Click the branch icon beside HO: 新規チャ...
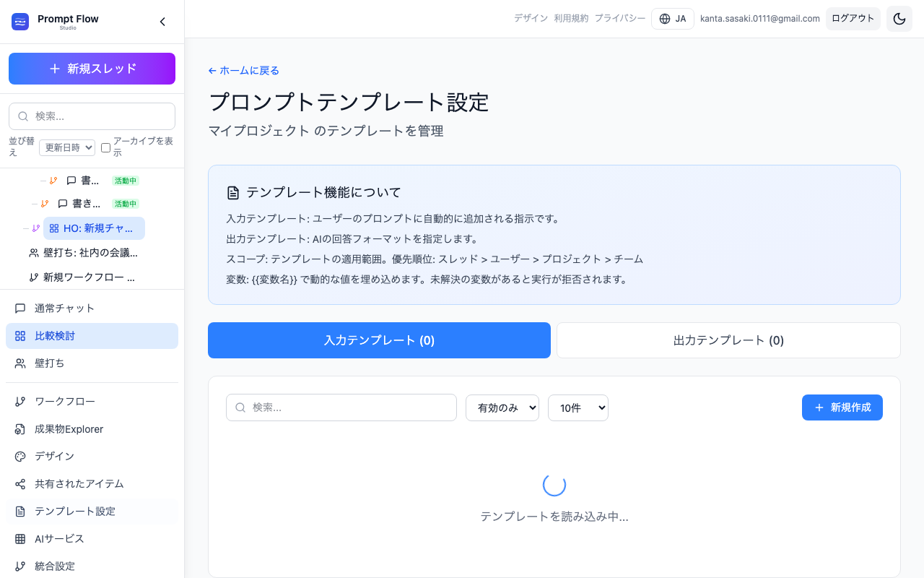924x578 pixels. (36, 228)
